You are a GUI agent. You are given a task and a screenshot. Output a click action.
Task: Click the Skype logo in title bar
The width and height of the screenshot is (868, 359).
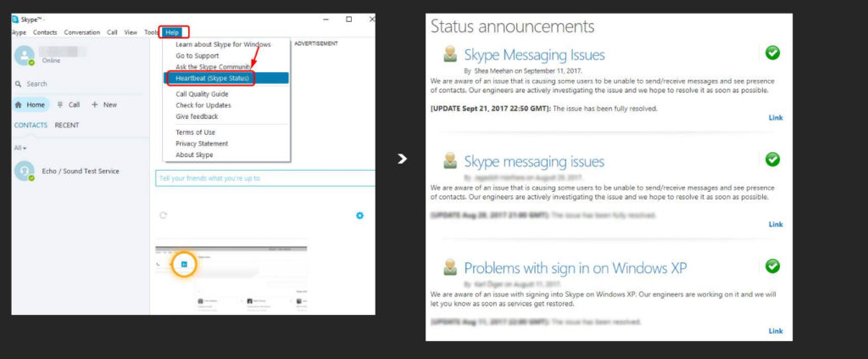tap(15, 20)
